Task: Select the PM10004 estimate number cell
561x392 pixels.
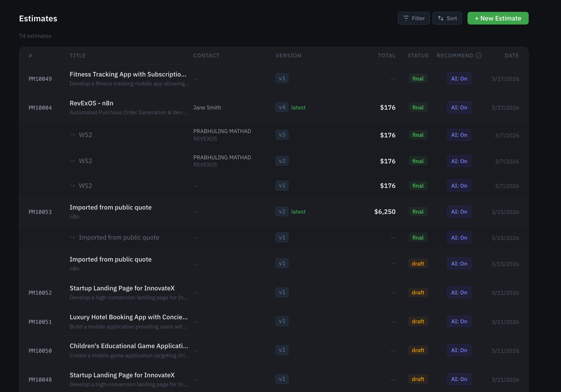Action: point(40,108)
